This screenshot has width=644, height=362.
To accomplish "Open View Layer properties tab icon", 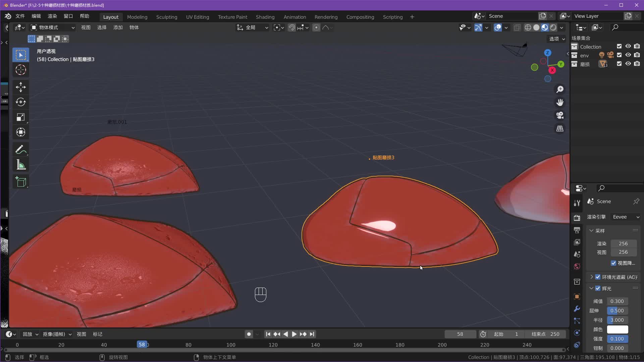I will (577, 242).
